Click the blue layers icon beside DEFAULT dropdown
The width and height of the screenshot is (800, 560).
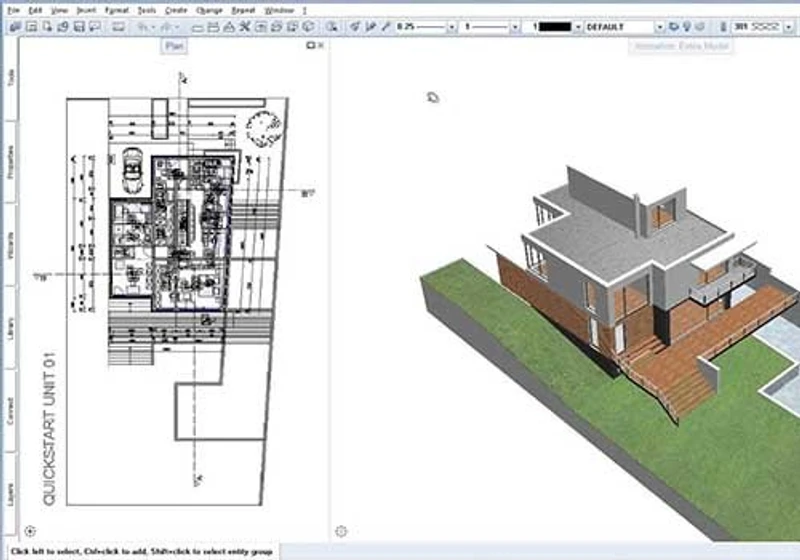coord(673,27)
